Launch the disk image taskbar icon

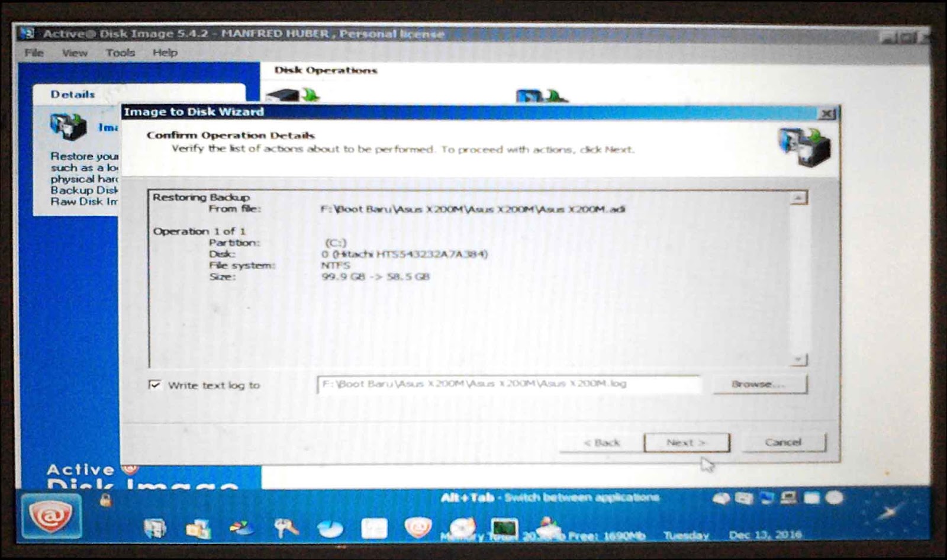point(155,528)
